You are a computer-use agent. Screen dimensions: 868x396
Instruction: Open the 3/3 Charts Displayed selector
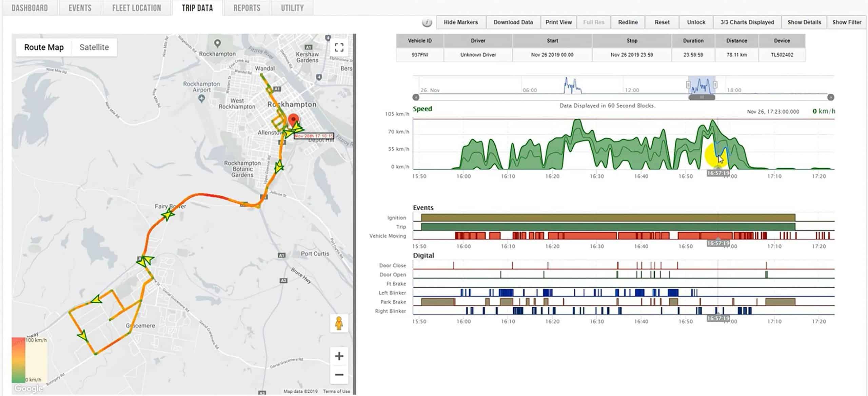[747, 22]
